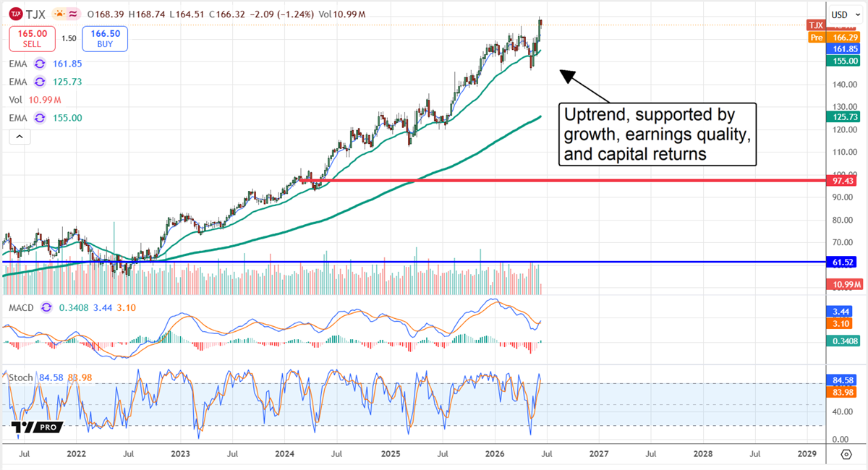Click the 1.50 spread value

69,38
